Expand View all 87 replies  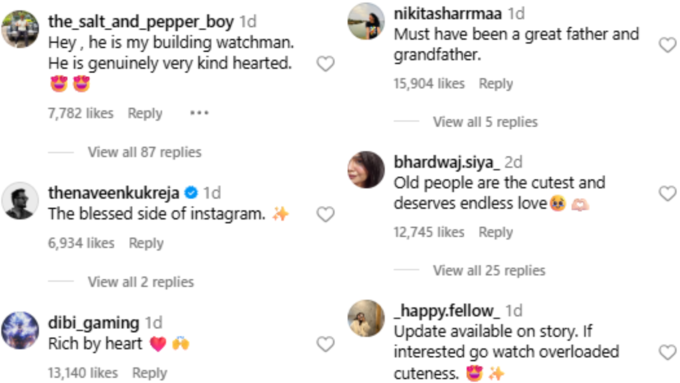coord(144,152)
